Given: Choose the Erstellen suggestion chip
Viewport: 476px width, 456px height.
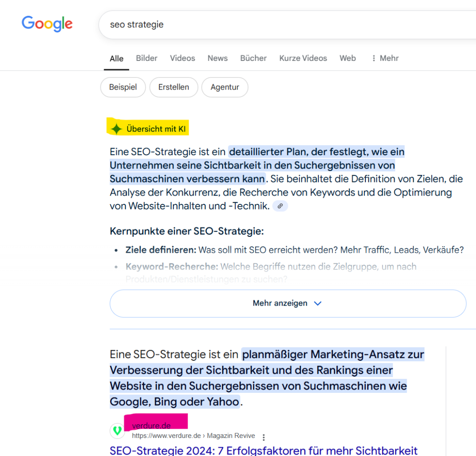Looking at the screenshot, I should [x=173, y=87].
